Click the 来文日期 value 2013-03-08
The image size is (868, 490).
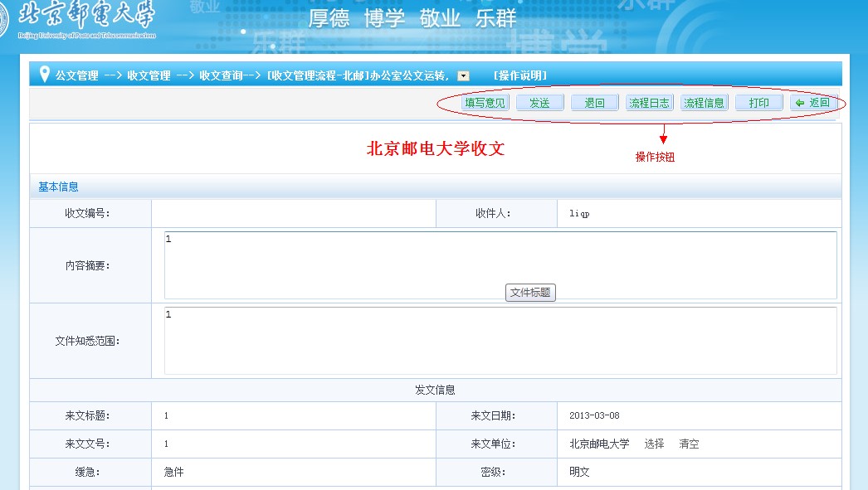[594, 415]
